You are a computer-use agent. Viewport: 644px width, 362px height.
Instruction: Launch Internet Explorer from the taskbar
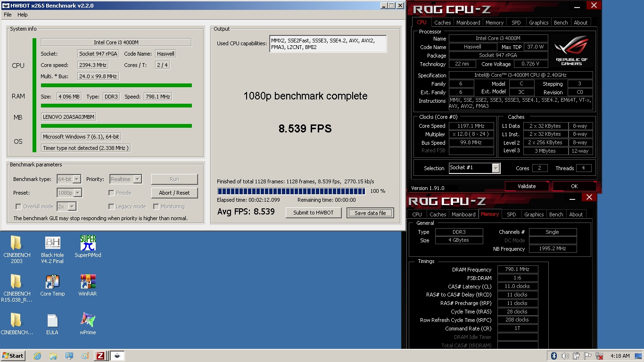tap(37, 356)
